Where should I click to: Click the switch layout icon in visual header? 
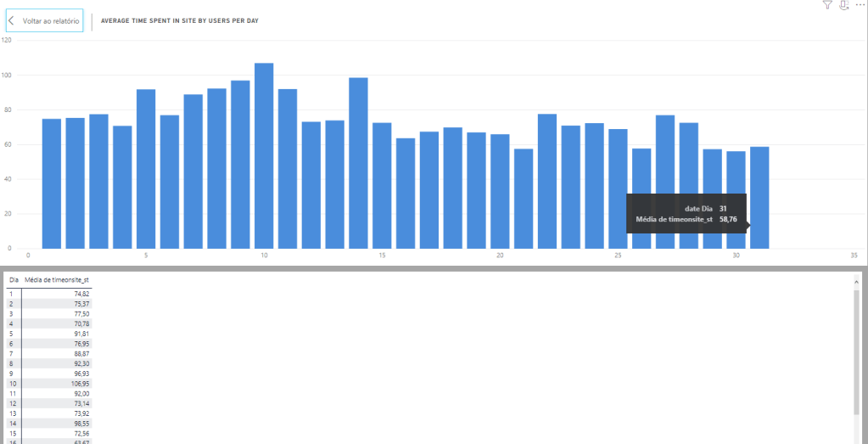point(843,5)
